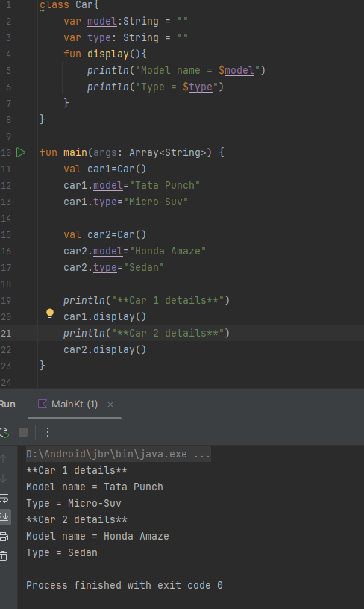Viewport: 364px width, 609px height.
Task: Click the print console output icon
Action: tap(4, 537)
